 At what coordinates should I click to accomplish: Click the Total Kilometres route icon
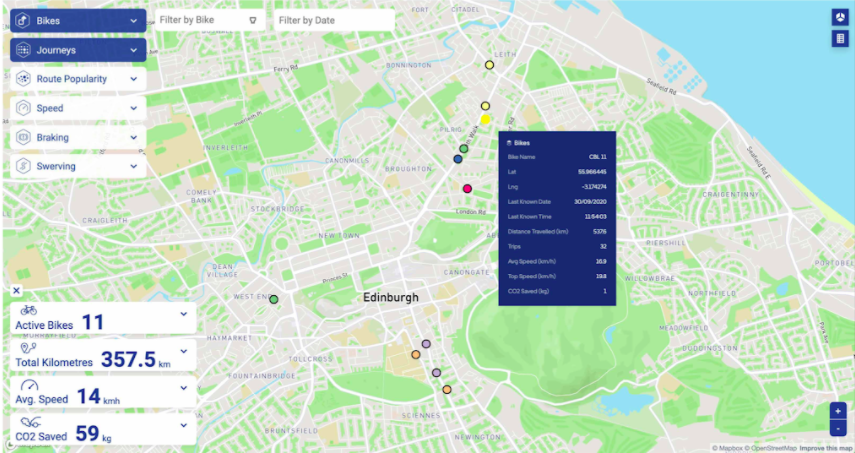[28, 348]
